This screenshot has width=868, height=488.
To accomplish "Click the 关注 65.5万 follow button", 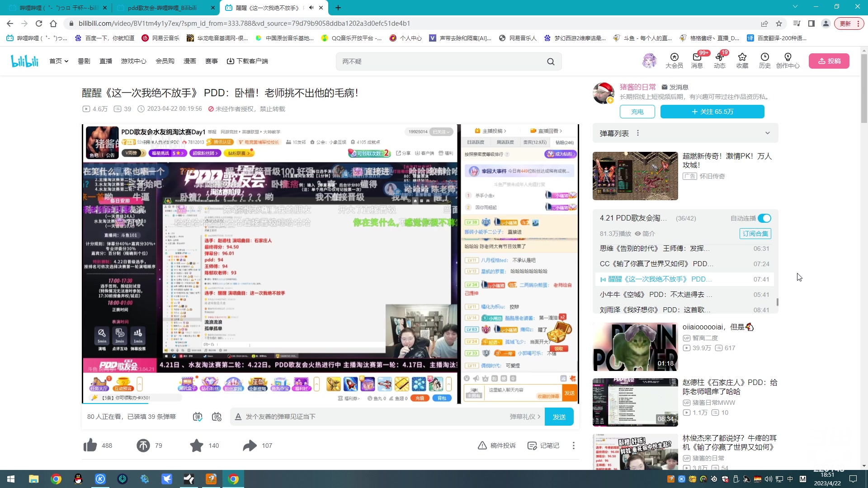I will click(x=712, y=112).
